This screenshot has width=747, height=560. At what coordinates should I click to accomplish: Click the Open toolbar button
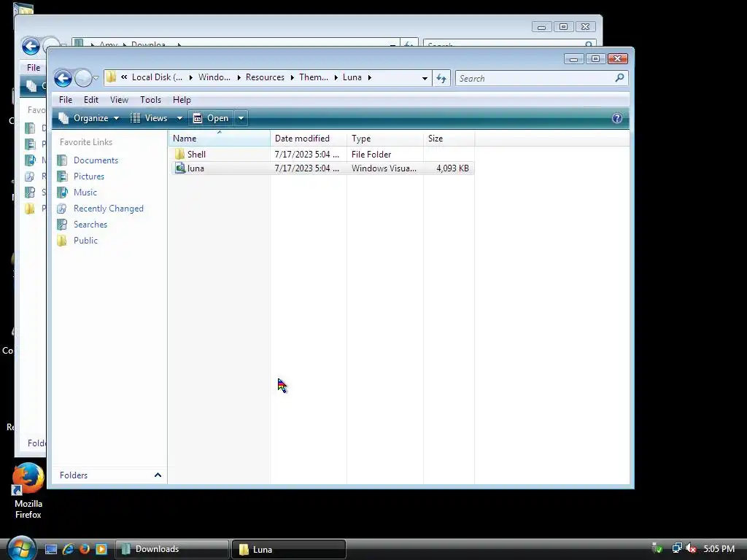211,118
